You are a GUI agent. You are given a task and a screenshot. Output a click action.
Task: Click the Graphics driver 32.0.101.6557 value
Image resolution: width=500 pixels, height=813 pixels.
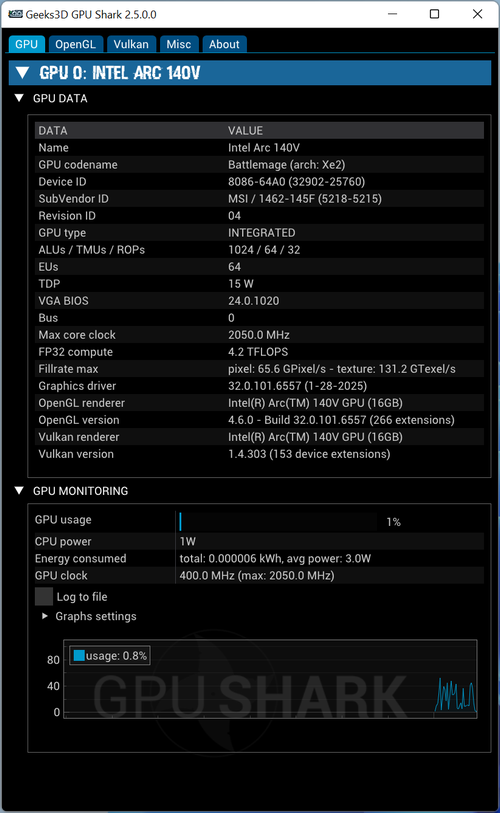pyautogui.click(x=297, y=386)
